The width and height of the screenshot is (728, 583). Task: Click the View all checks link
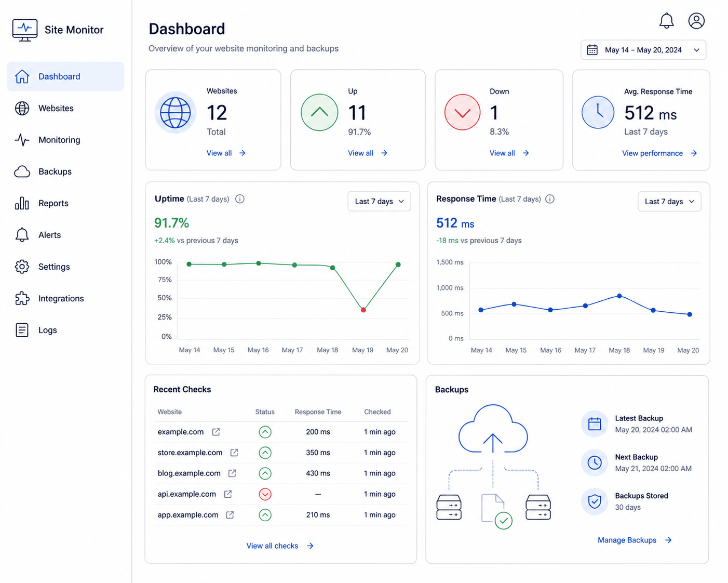click(280, 546)
